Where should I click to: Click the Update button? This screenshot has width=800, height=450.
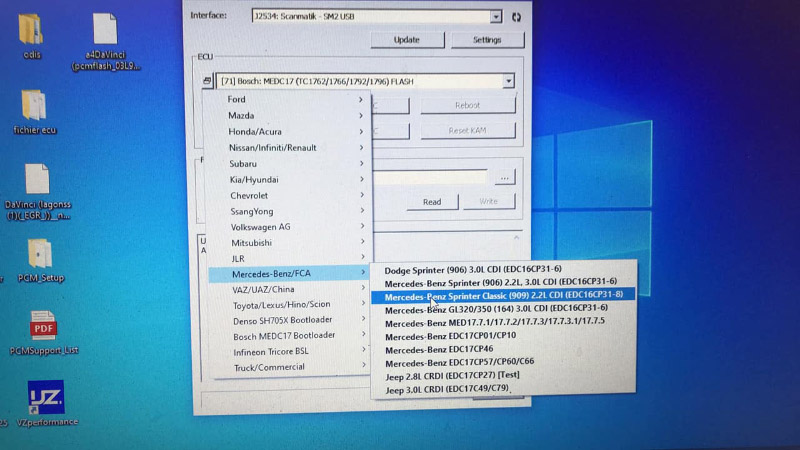[407, 40]
